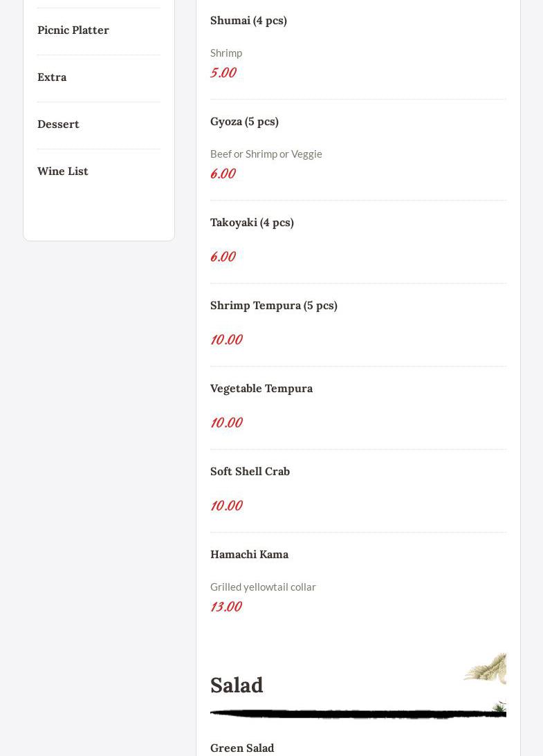Select the Gyoza (5 pcs) menu item

pos(244,122)
